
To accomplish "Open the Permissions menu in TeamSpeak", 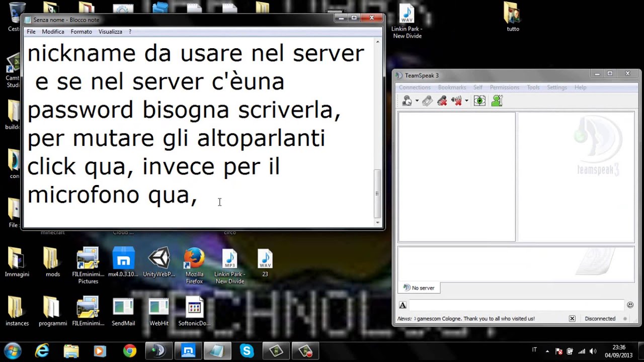I will tap(505, 87).
